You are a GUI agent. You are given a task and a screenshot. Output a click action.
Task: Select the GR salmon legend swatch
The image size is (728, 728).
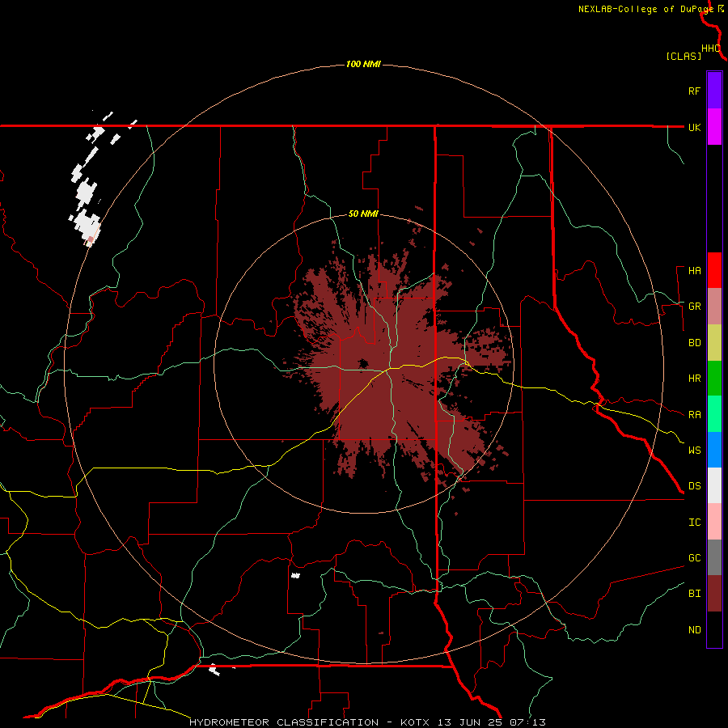(714, 307)
